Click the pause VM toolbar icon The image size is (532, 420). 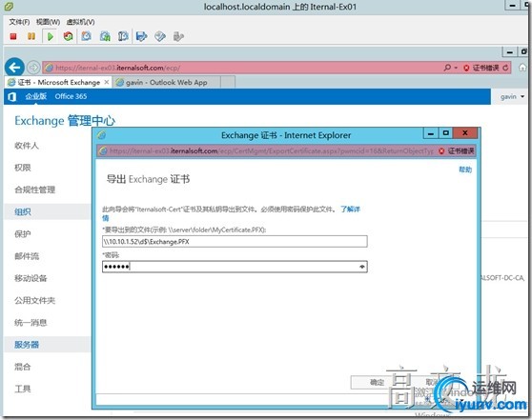31,36
